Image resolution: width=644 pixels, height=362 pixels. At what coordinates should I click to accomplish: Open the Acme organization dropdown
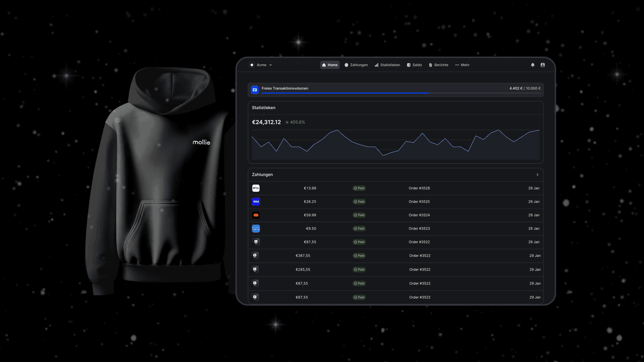[261, 65]
